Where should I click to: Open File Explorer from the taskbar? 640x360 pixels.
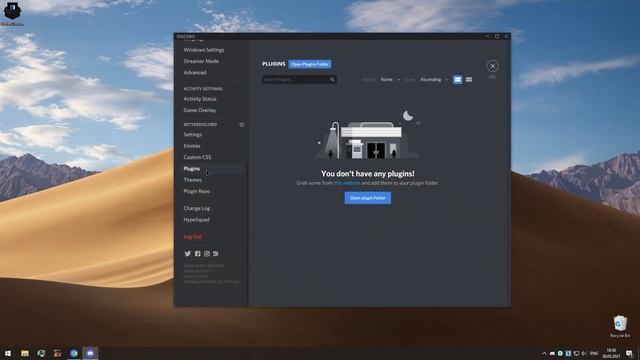tap(25, 353)
